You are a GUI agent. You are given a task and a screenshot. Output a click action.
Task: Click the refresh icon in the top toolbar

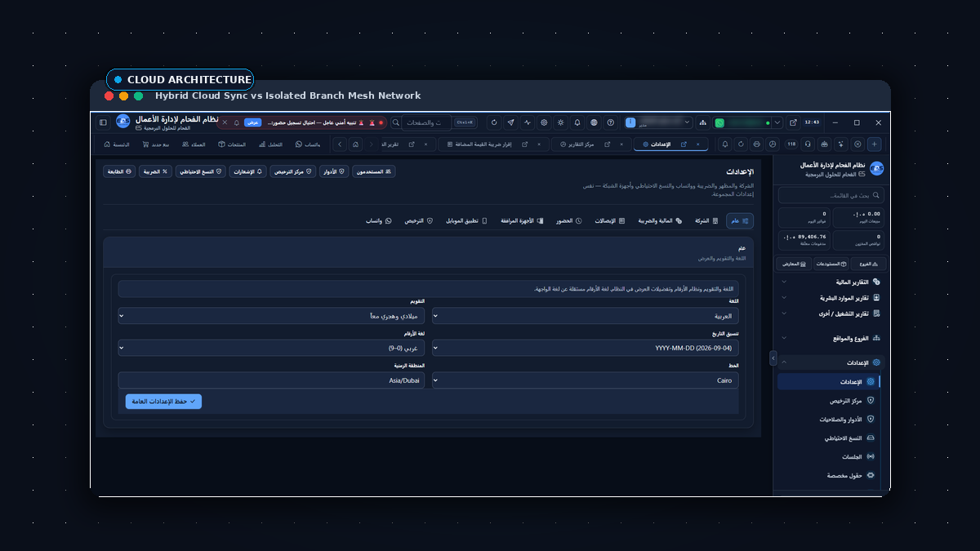click(x=494, y=122)
